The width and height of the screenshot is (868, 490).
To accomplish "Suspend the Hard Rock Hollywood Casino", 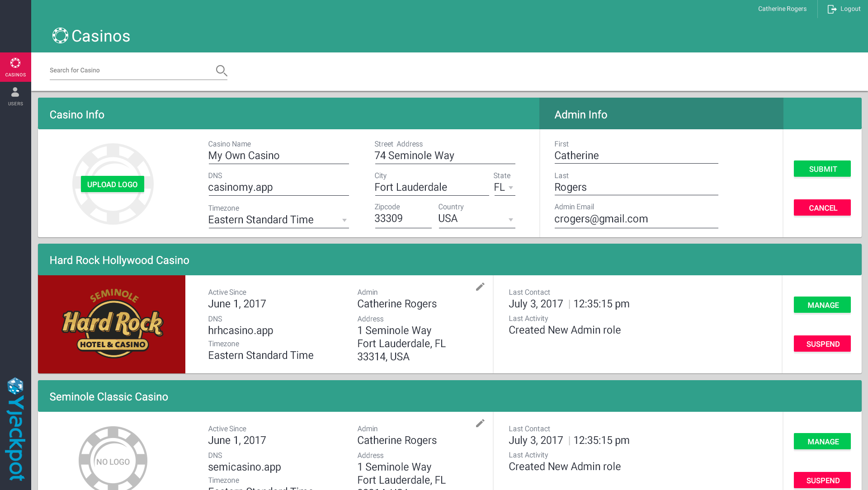I will click(x=822, y=344).
